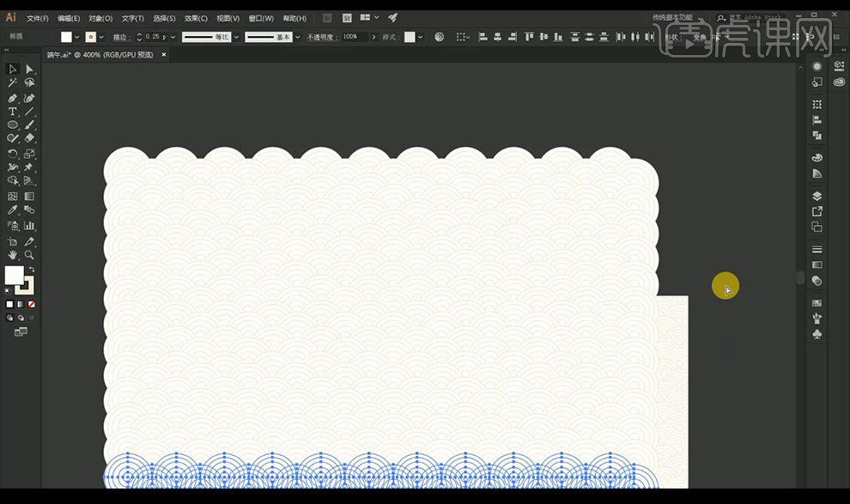
Task: Open the Layers panel icon
Action: pos(817,196)
